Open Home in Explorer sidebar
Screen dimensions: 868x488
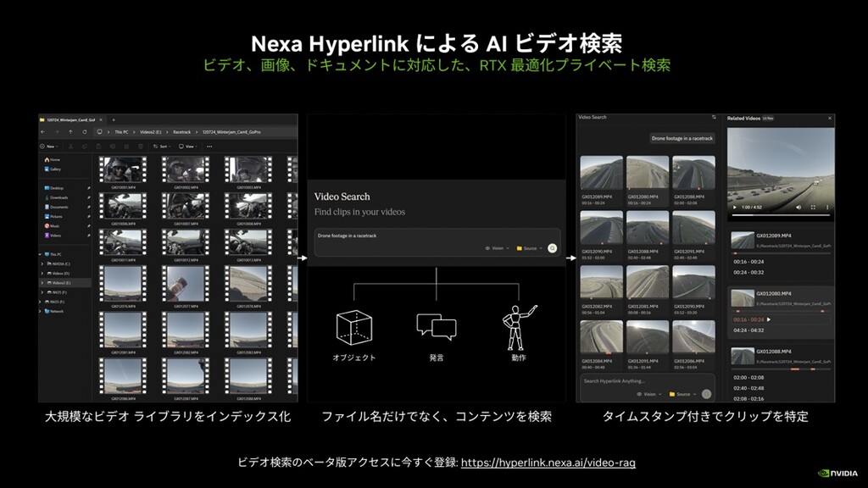pos(53,159)
